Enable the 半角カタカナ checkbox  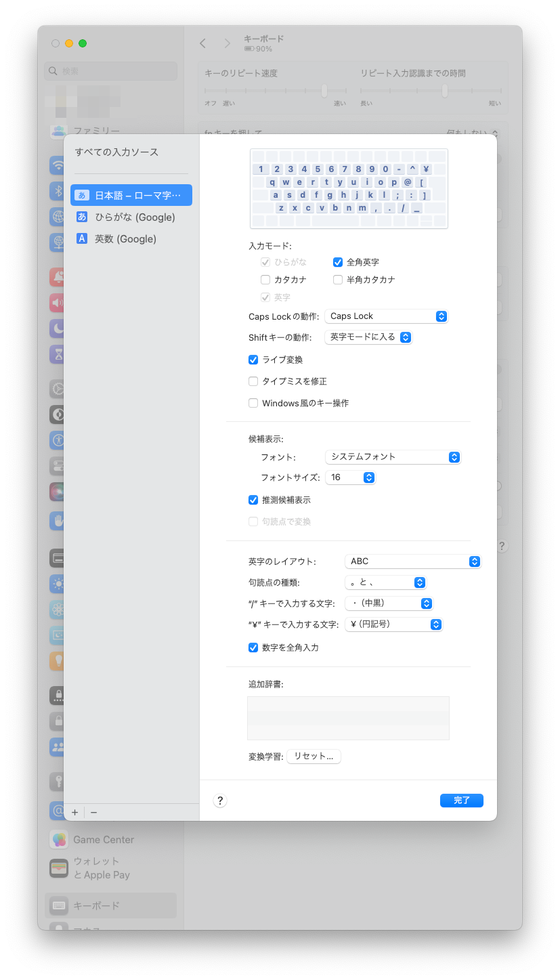[x=338, y=280]
